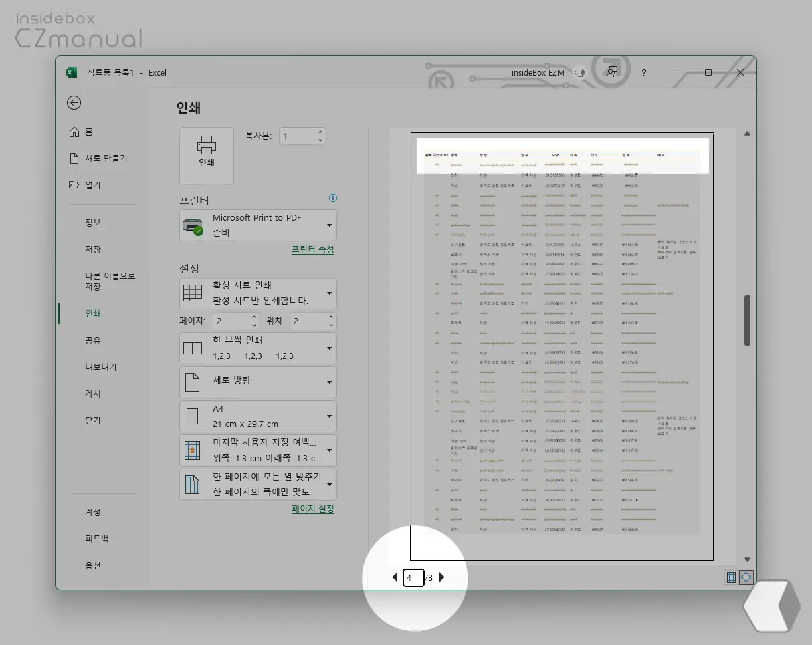Toggle show margins icon
The height and width of the screenshot is (645, 812).
[731, 577]
